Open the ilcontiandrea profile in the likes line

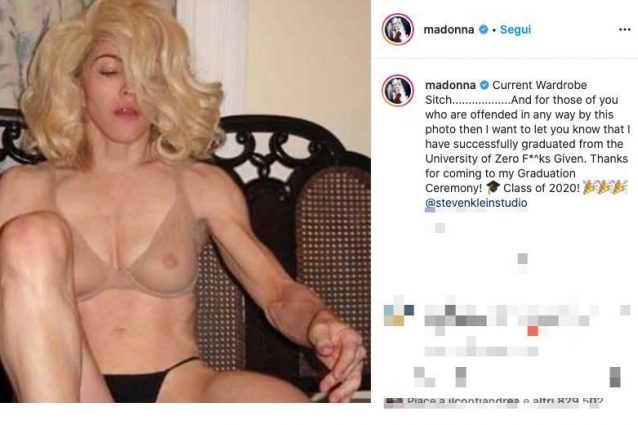click(484, 401)
